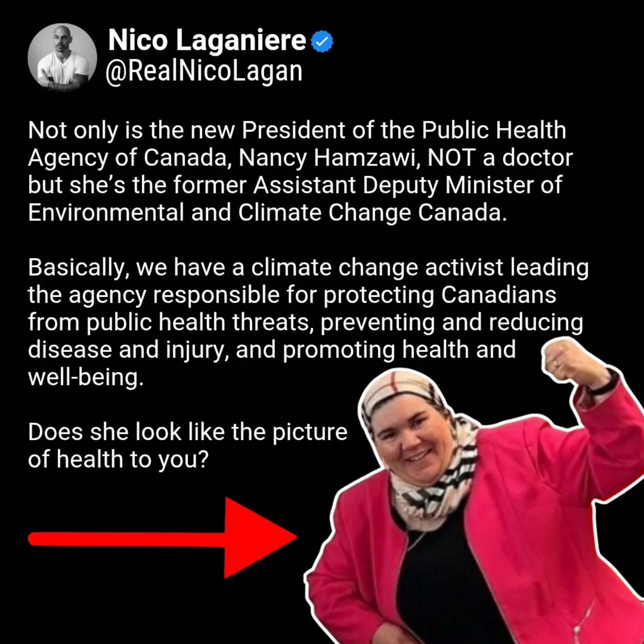Click the 'of health to you?' line
Viewport: 644px width, 644px height.
click(x=118, y=460)
